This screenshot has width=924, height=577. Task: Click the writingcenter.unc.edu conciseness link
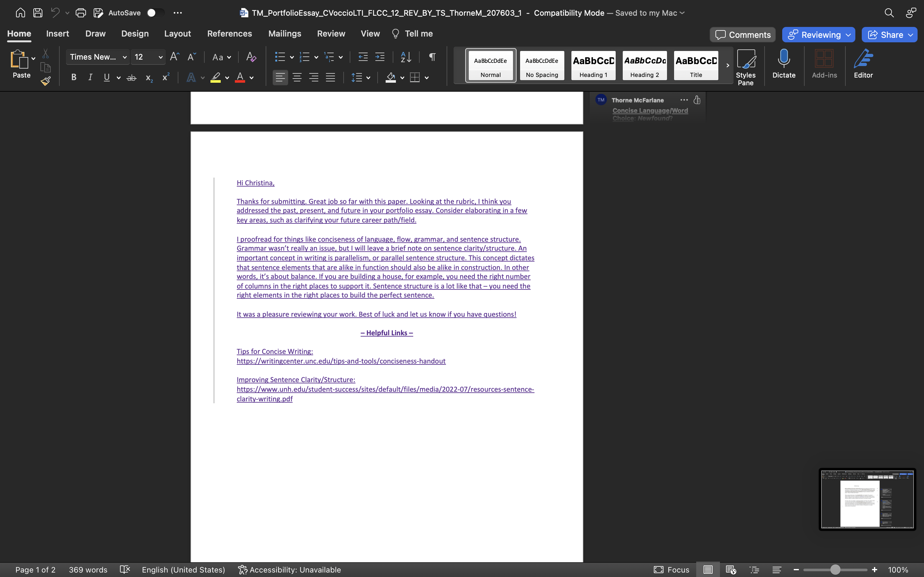coord(341,361)
